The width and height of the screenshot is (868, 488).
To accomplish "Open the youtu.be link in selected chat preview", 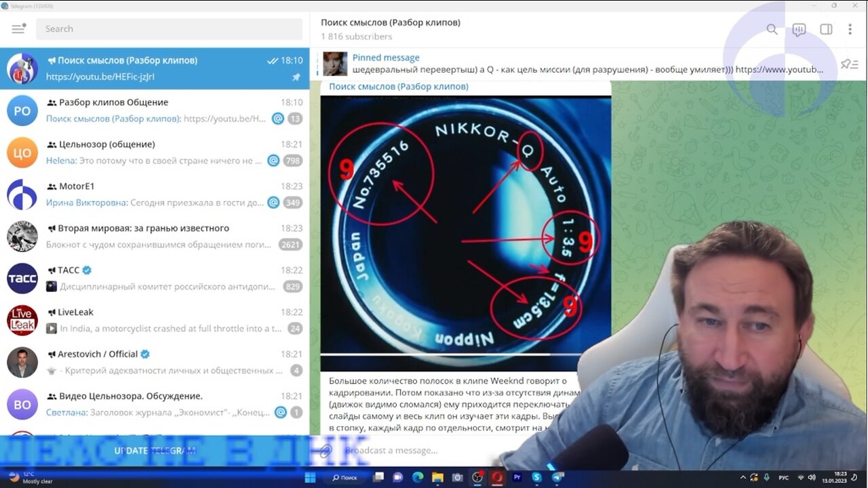I will 100,77.
